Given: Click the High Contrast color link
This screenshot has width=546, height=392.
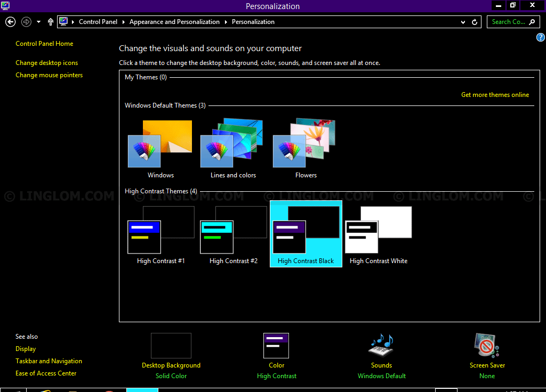Looking at the screenshot, I should [x=277, y=376].
